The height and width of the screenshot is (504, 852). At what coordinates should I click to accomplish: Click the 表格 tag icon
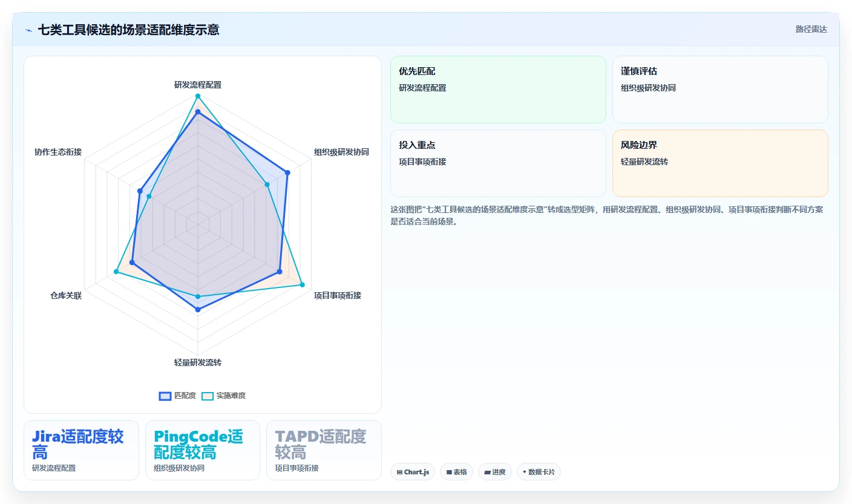[449, 472]
